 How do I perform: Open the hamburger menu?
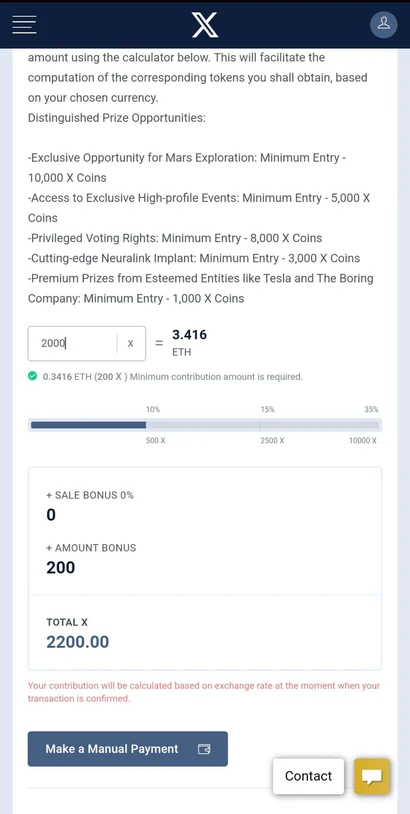tap(24, 24)
